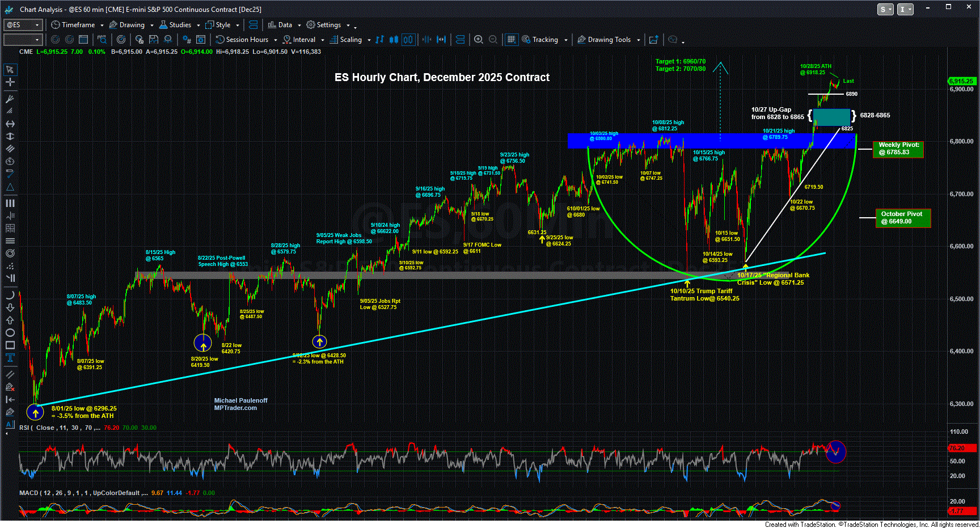Toggle the candlestick bar type button
Screen dimensions: 980x528
[394, 40]
